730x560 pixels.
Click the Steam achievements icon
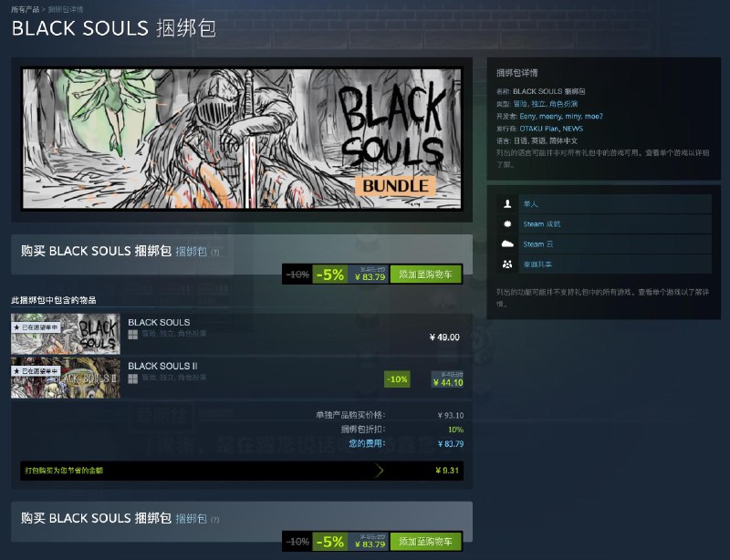pos(507,223)
